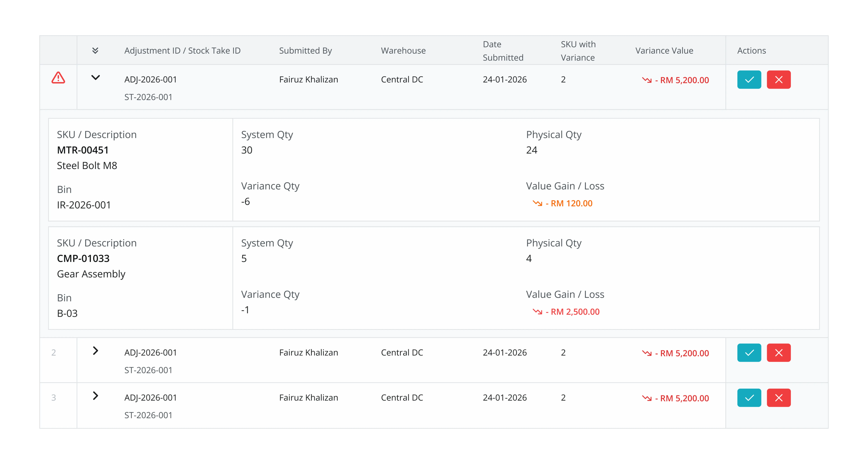Click the Warehouse column header
The width and height of the screenshot is (868, 464).
(403, 51)
